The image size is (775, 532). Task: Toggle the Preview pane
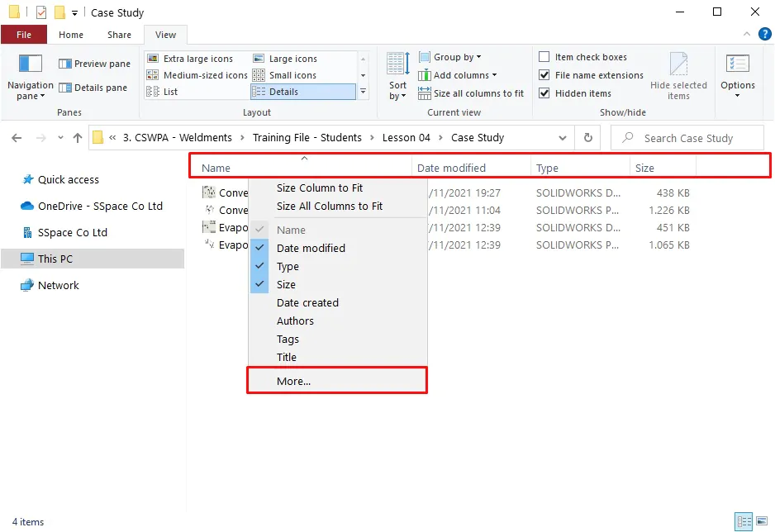(x=94, y=64)
